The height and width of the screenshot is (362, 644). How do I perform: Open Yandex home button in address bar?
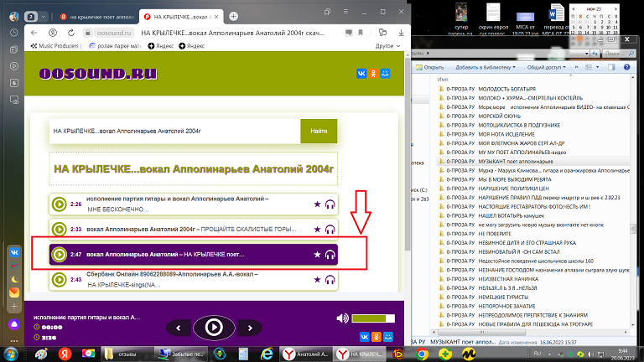(x=53, y=33)
